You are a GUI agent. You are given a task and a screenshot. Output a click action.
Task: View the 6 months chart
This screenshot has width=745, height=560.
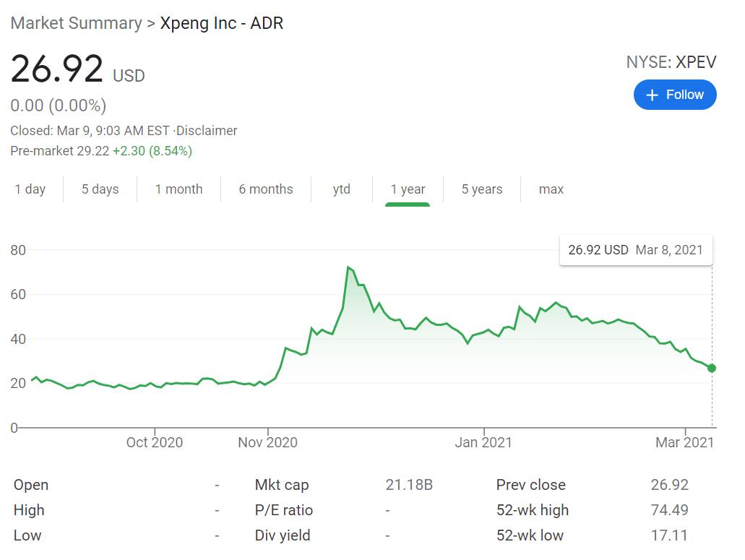click(x=265, y=189)
